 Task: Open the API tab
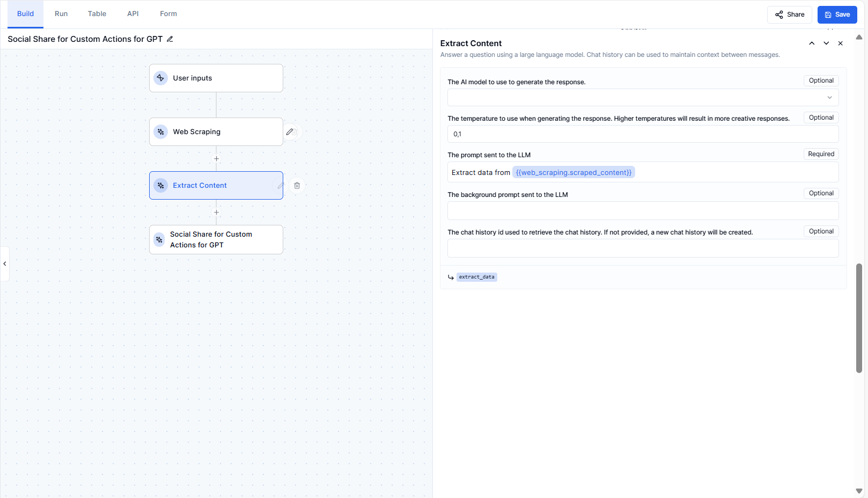click(x=133, y=14)
